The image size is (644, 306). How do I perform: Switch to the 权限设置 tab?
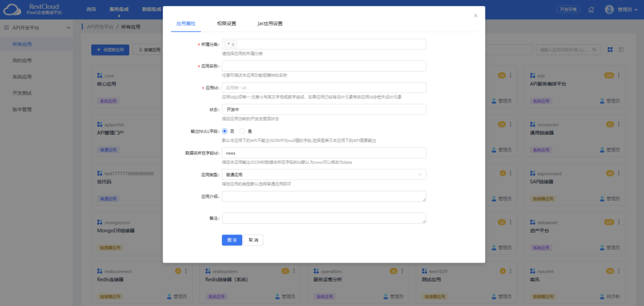point(227,24)
